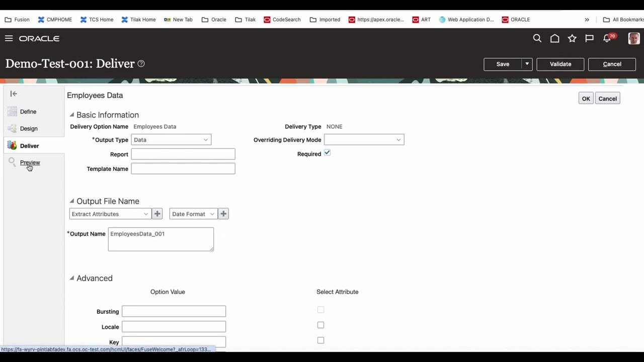This screenshot has height=362, width=644.
Task: Open Favorites star icon in header
Action: click(572, 38)
